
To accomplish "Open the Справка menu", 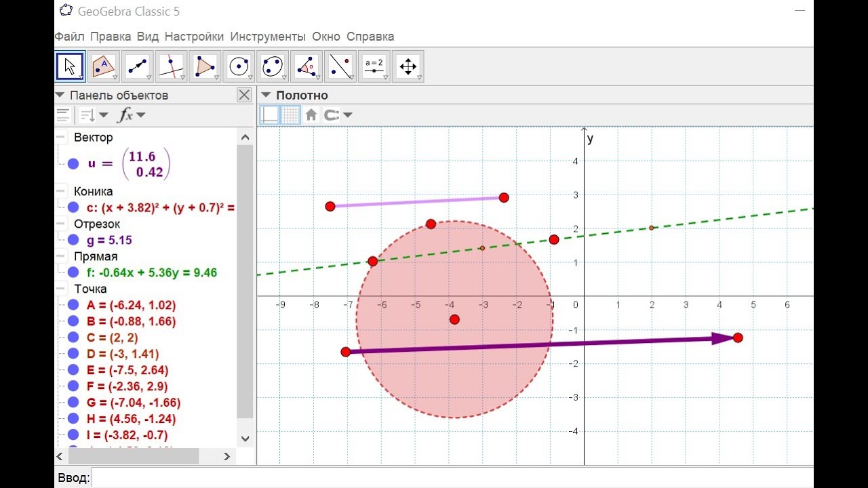I will click(370, 37).
